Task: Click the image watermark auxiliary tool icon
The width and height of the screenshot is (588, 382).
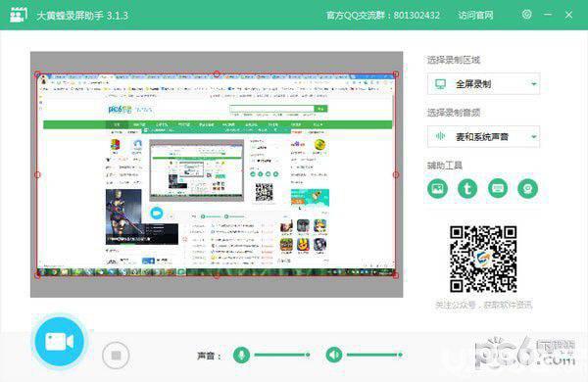Action: (437, 188)
